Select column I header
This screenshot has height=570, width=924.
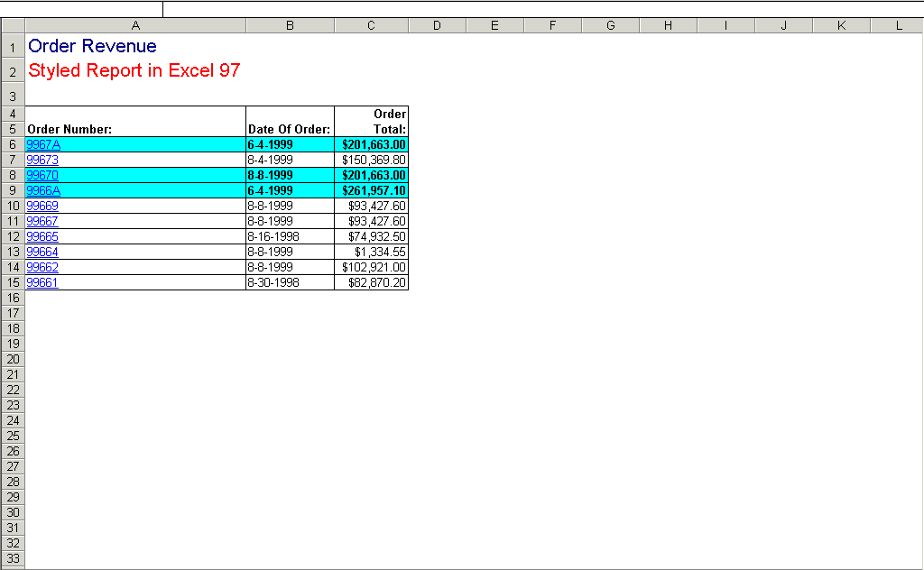tap(726, 25)
